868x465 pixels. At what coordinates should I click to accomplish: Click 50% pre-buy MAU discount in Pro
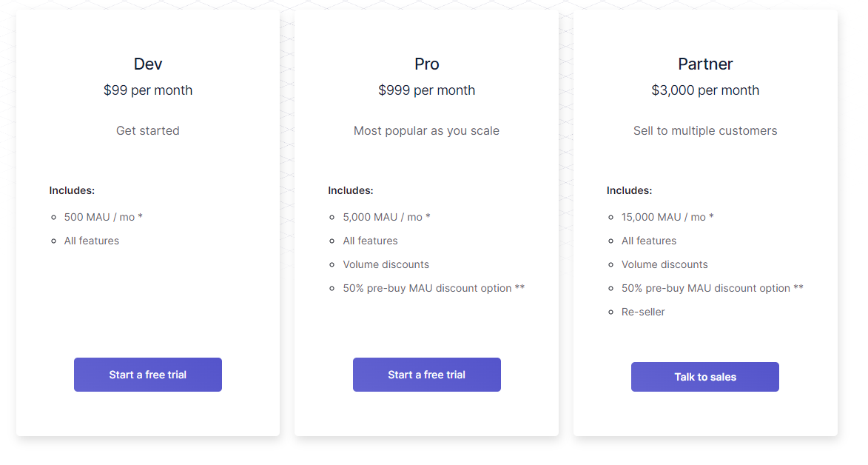(434, 288)
